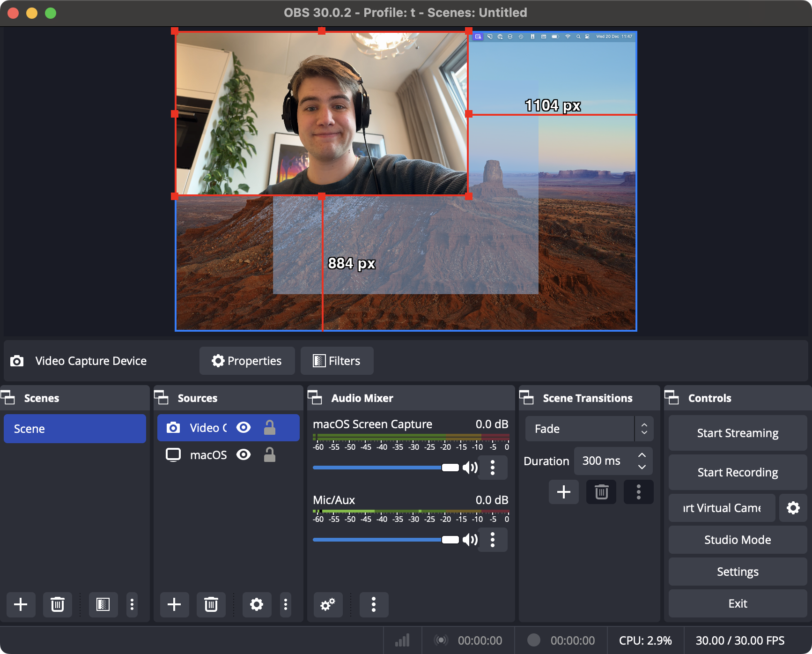Open Sources panel more options menu
The image size is (812, 654).
286,604
